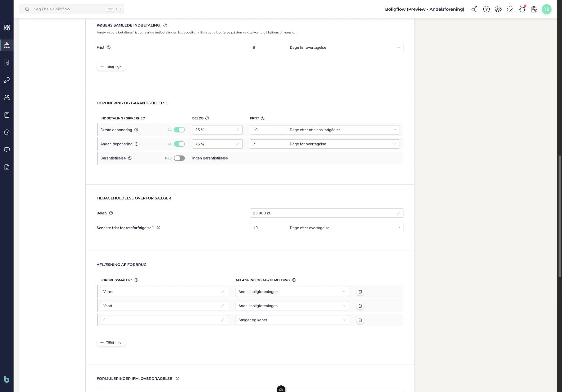Open Frist dropdown Dage før overtagelse at top
The height and width of the screenshot is (392, 562).
pos(345,47)
